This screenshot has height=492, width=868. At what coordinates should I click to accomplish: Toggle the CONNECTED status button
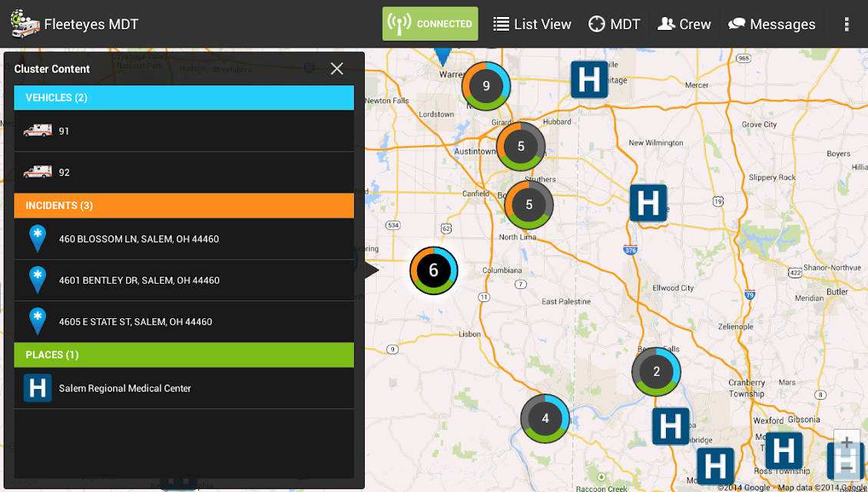pos(430,24)
